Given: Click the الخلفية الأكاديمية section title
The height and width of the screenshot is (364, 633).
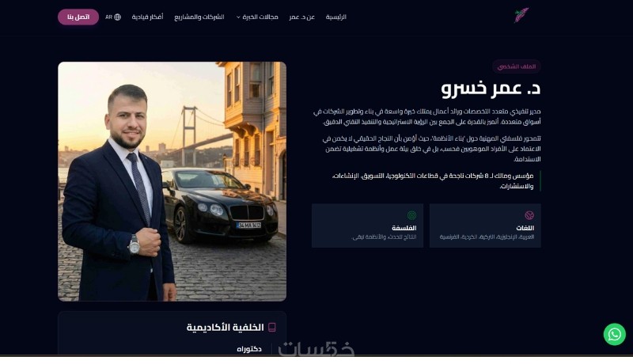Looking at the screenshot, I should [225, 328].
